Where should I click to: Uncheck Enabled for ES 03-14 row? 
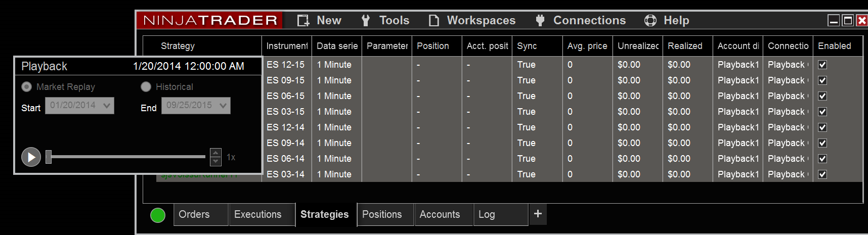[x=822, y=174]
